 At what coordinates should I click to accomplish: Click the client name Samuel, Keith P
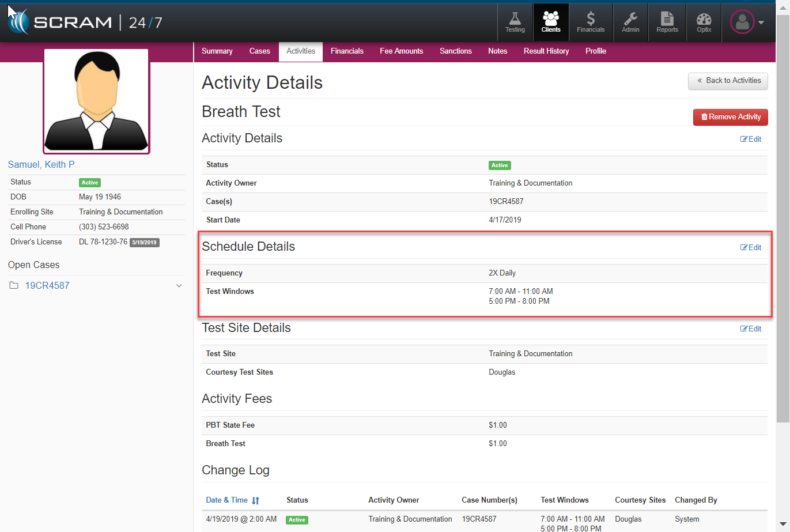click(41, 165)
